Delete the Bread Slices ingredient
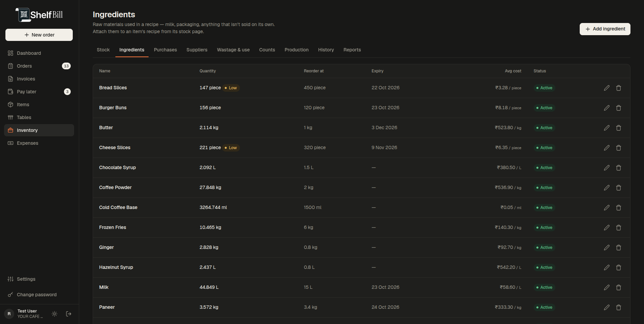This screenshot has width=644, height=324. (x=619, y=88)
